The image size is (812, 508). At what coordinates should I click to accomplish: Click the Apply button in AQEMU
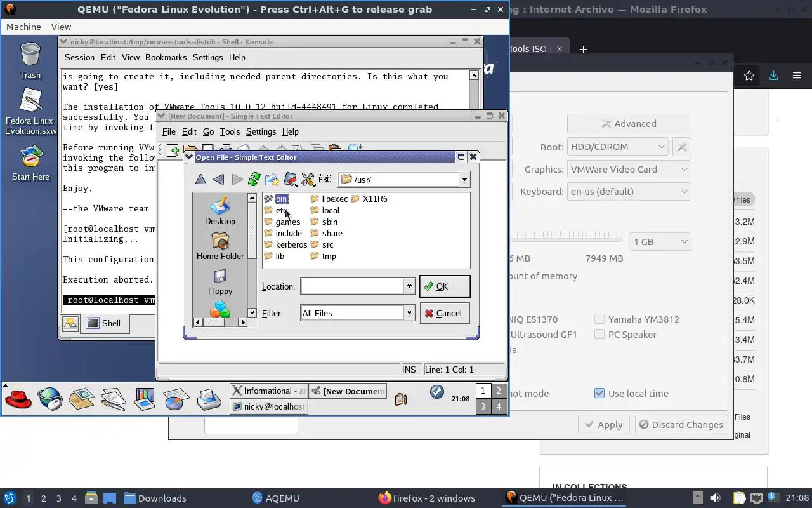tap(603, 425)
